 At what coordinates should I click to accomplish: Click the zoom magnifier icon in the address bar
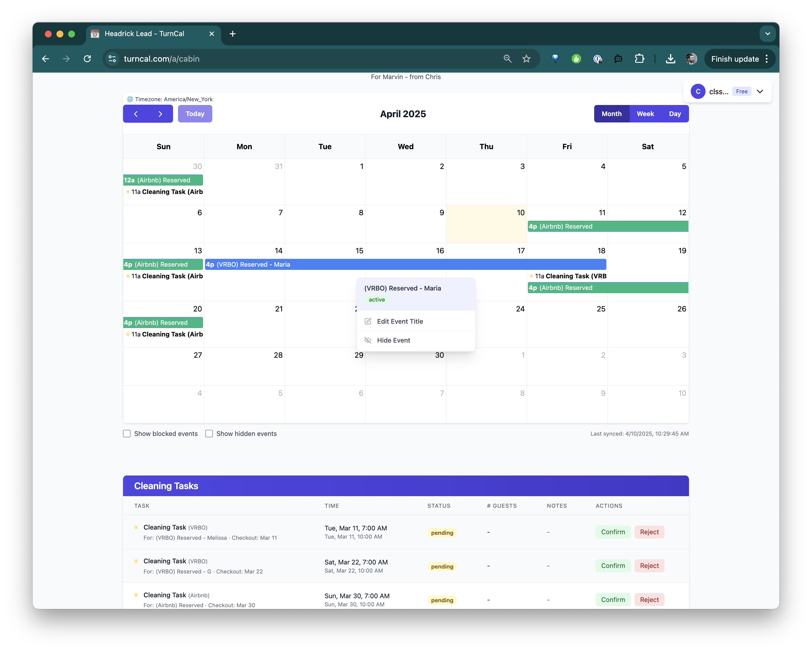pos(507,59)
